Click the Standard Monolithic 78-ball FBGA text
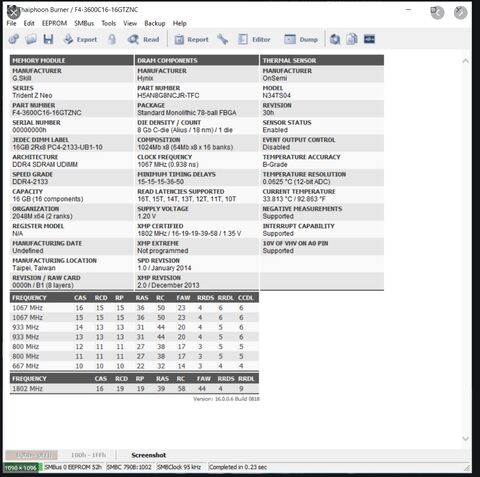Image resolution: width=480 pixels, height=477 pixels. 187,113
